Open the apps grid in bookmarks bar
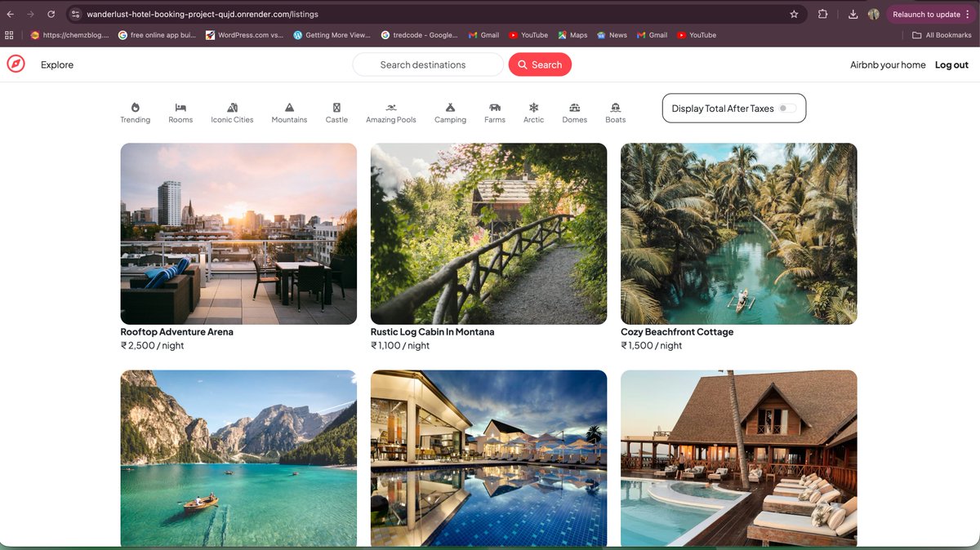980x550 pixels. pyautogui.click(x=10, y=35)
